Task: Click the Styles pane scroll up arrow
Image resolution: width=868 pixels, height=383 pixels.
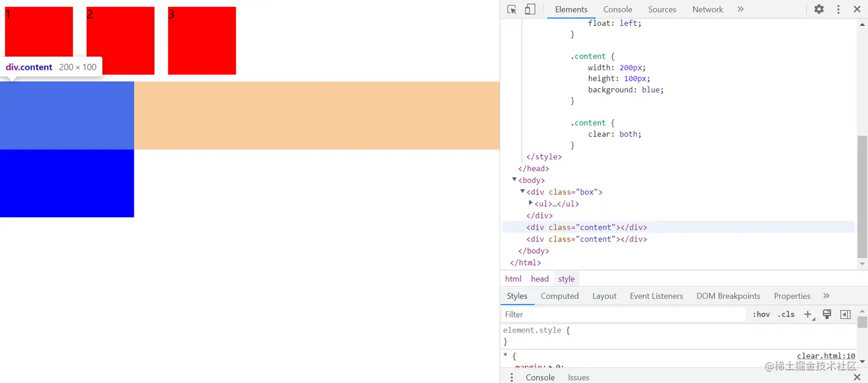Action: [862, 311]
